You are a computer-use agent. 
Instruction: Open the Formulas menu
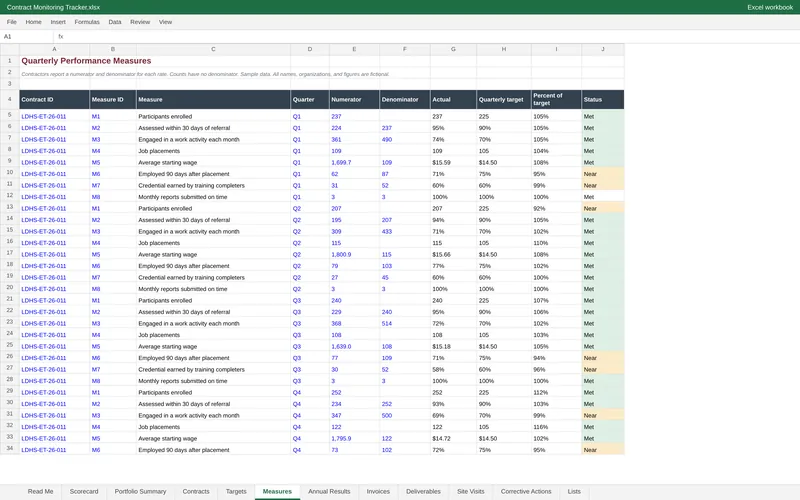(87, 22)
